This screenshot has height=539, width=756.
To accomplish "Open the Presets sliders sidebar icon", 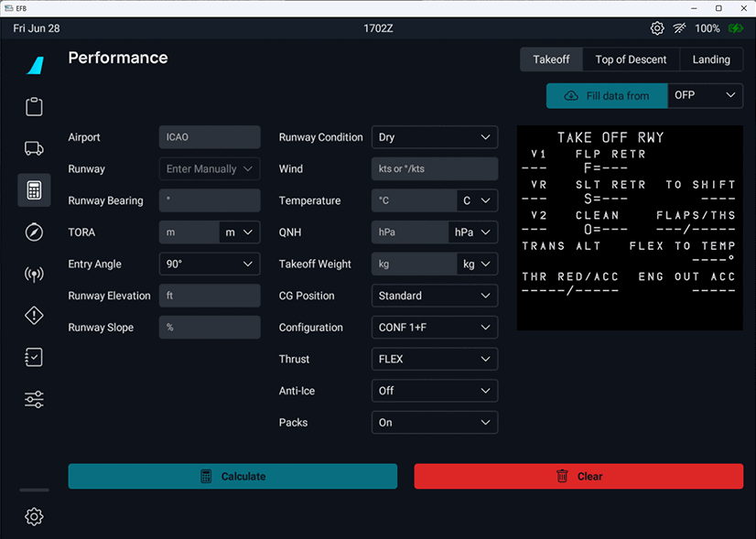I will 34,399.
